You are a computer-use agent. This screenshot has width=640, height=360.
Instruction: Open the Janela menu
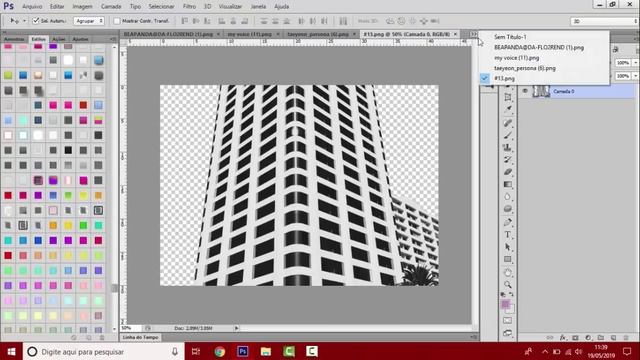tap(258, 7)
